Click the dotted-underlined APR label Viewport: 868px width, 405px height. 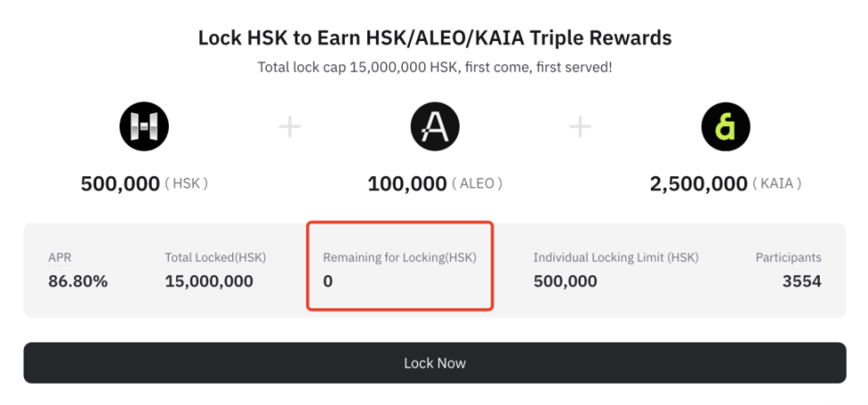tap(60, 258)
